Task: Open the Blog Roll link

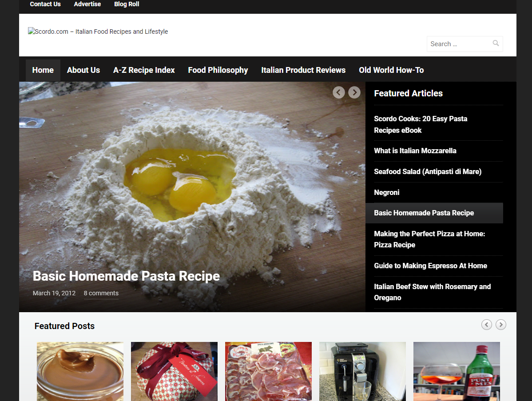Action: click(x=127, y=4)
